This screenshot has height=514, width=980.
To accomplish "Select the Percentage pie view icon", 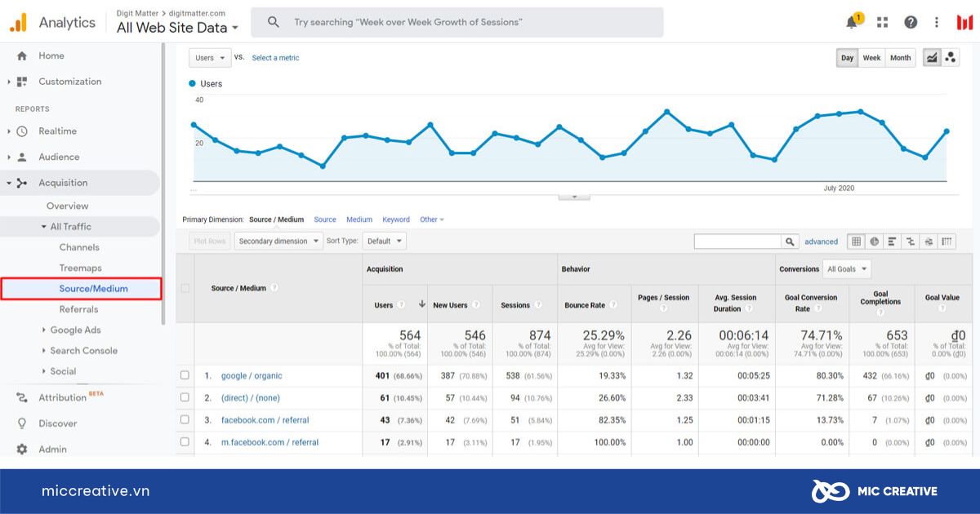I will [x=875, y=241].
